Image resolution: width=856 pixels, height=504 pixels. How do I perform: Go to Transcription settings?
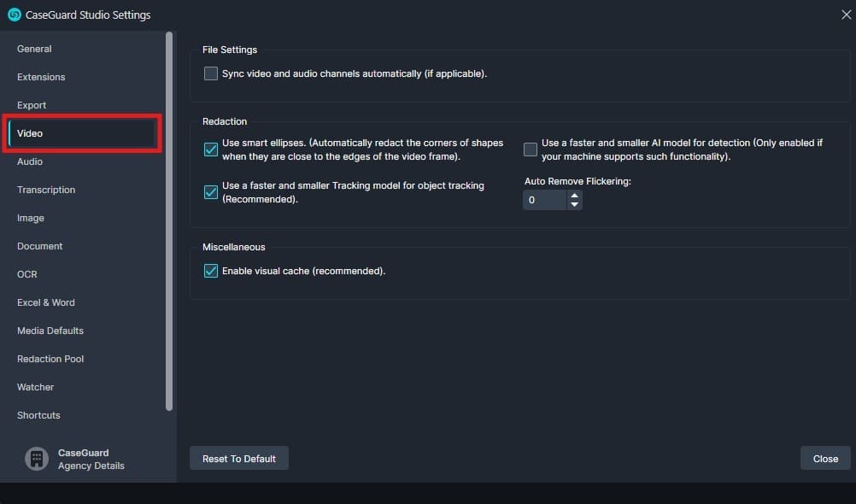pyautogui.click(x=46, y=190)
